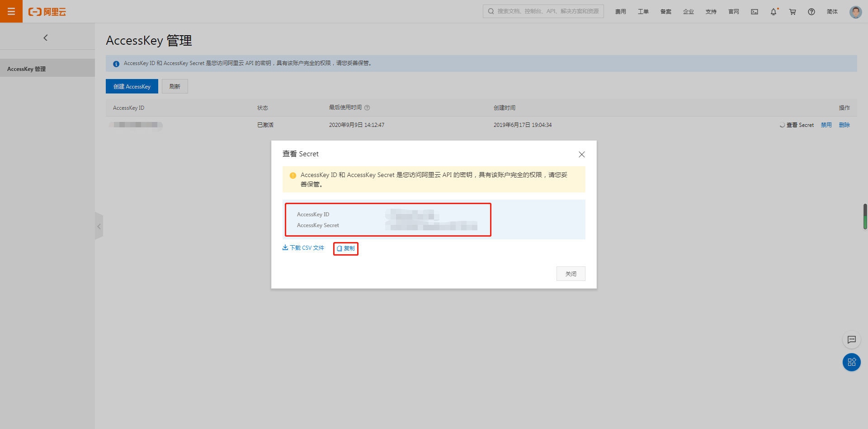Click 创建 AccessKey button
The image size is (868, 429).
click(x=132, y=86)
